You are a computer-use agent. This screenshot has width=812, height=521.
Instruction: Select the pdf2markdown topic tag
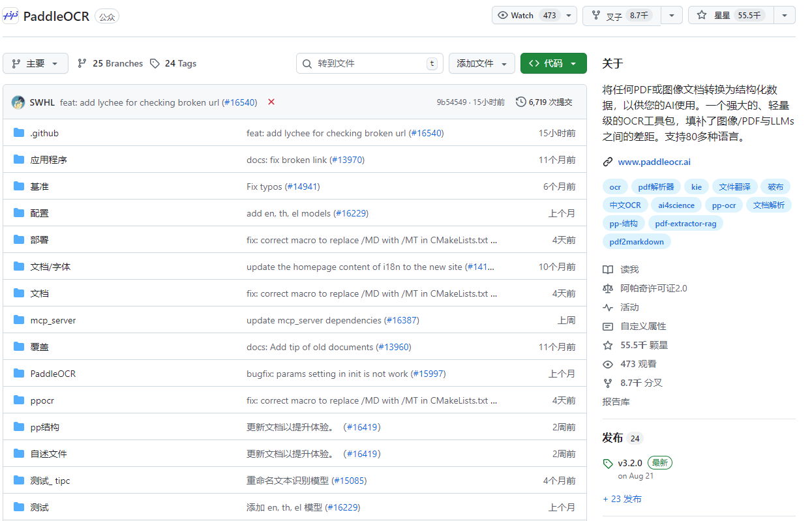pyautogui.click(x=637, y=241)
